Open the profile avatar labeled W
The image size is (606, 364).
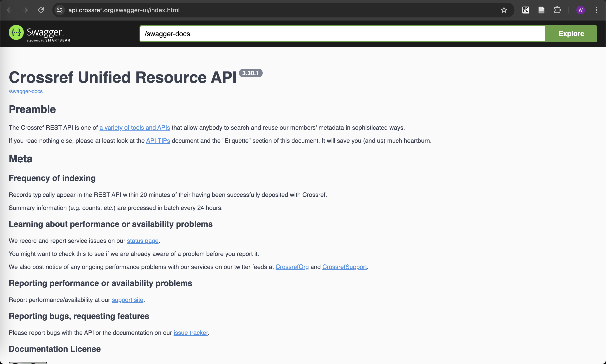click(580, 10)
